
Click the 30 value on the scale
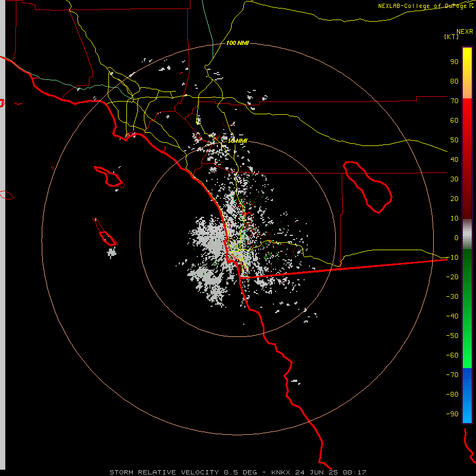(x=454, y=179)
